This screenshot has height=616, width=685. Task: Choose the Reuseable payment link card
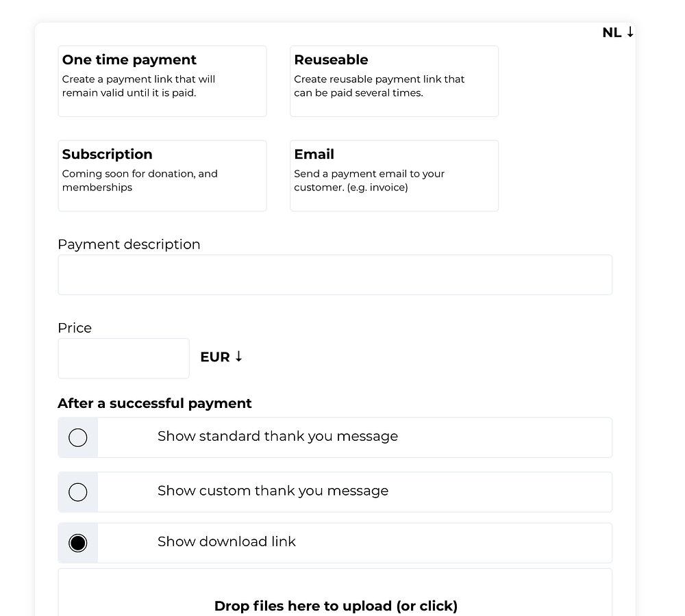point(394,81)
